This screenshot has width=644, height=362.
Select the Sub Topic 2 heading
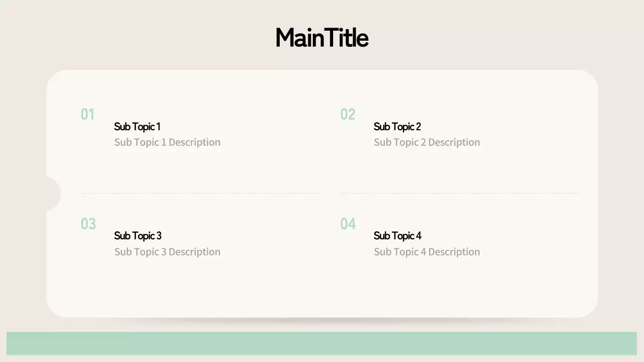coord(397,127)
